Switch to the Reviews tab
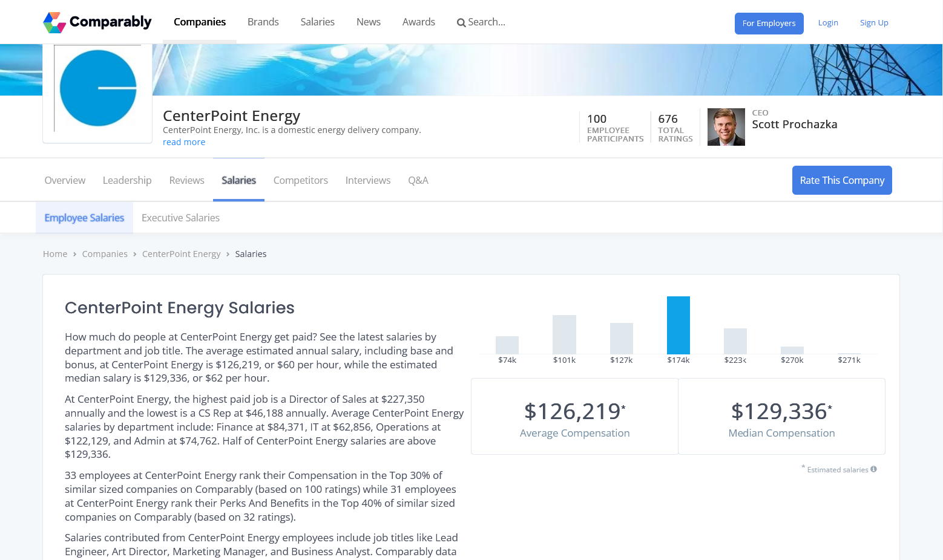The width and height of the screenshot is (943, 560). (x=187, y=180)
